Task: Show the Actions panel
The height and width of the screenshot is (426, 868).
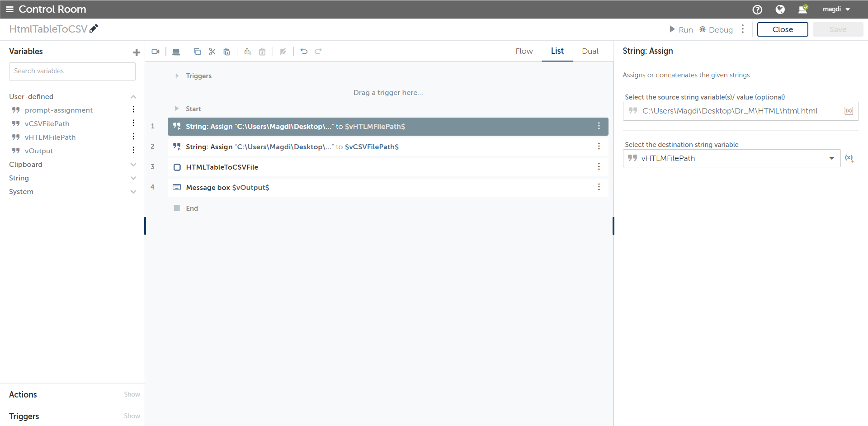Action: (132, 394)
